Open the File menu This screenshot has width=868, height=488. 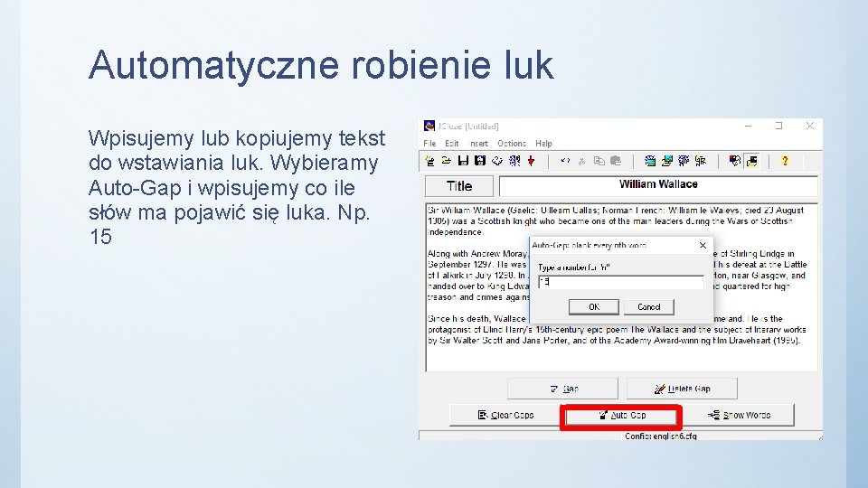point(429,144)
